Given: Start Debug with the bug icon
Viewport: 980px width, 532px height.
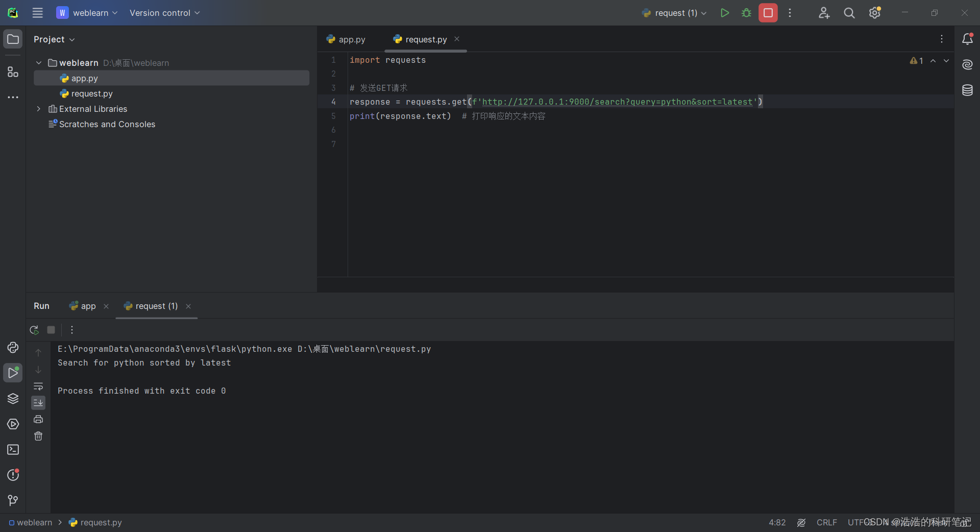Looking at the screenshot, I should (746, 13).
